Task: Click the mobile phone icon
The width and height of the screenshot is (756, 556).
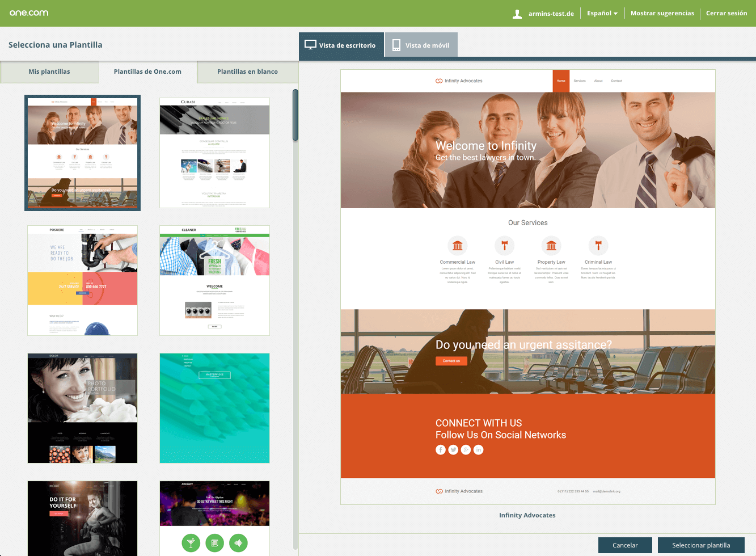Action: [x=396, y=45]
